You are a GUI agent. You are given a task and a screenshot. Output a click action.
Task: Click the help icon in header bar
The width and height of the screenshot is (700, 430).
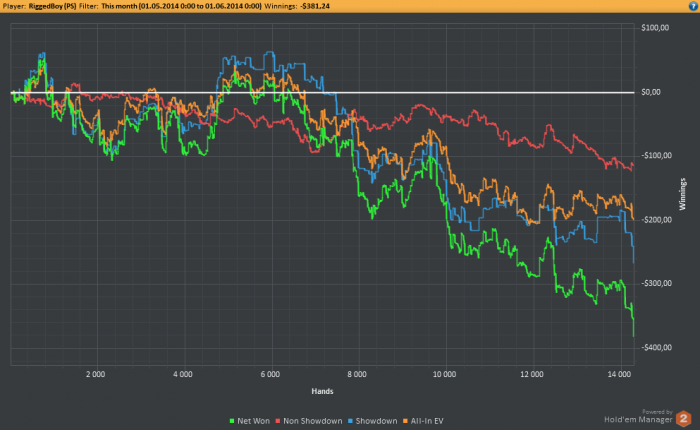pyautogui.click(x=693, y=6)
